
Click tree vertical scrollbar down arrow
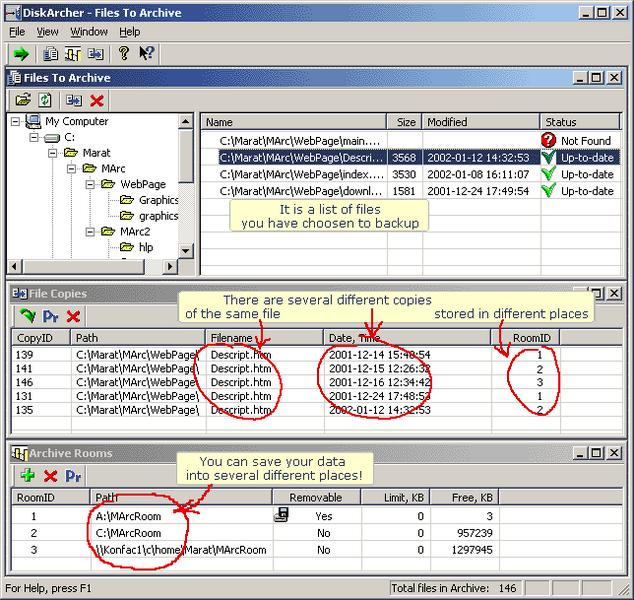(x=186, y=251)
